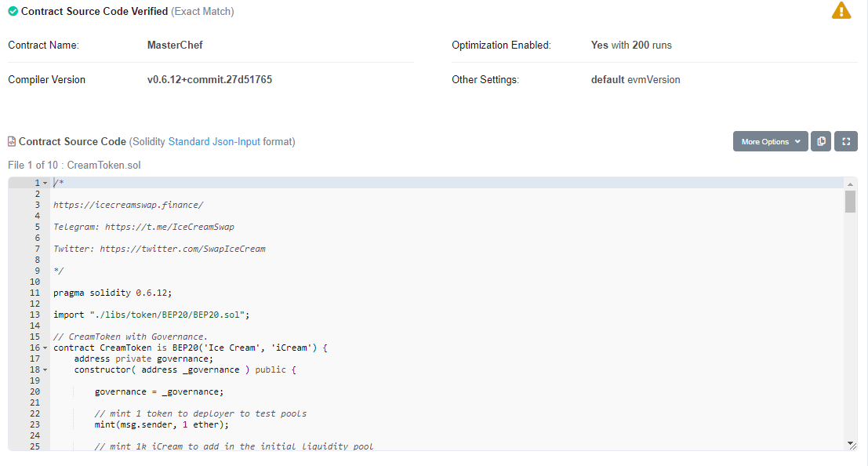The image size is (868, 466).
Task: Copy the contract source code to the clipboard
Action: coord(821,141)
